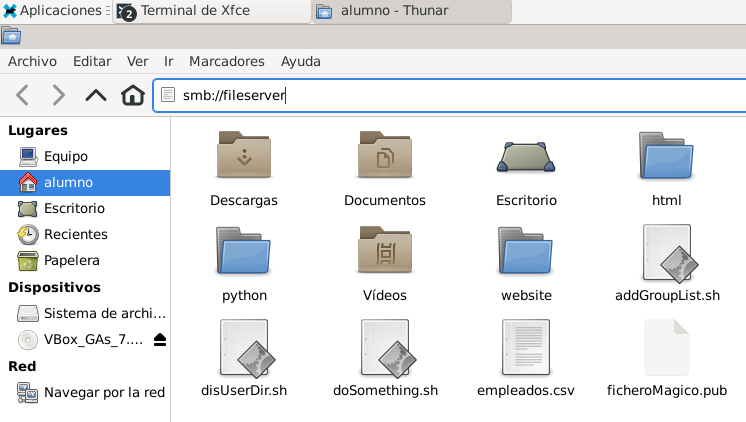Click the Forward navigation arrow
This screenshot has height=422, width=746.
tap(59, 96)
